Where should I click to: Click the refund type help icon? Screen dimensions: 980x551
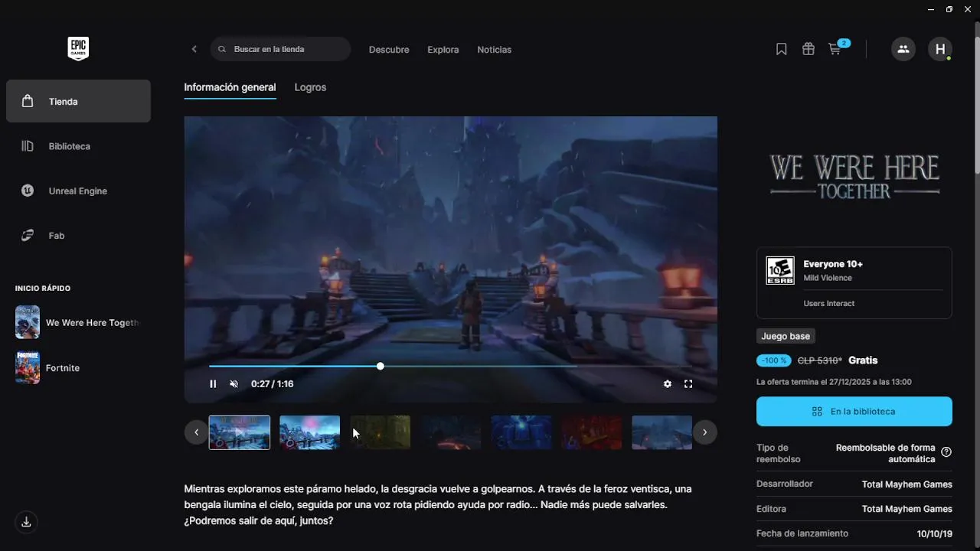[x=946, y=452]
